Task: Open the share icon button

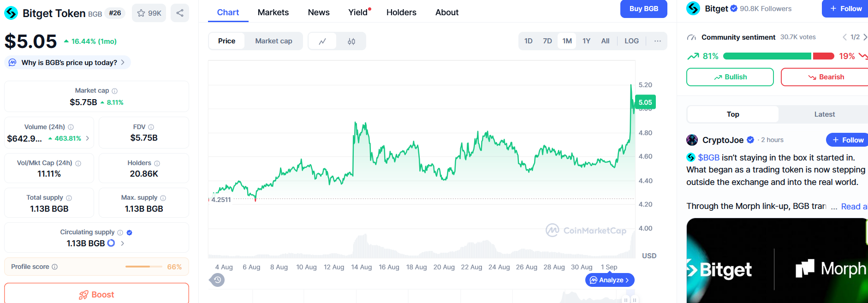Action: point(180,13)
